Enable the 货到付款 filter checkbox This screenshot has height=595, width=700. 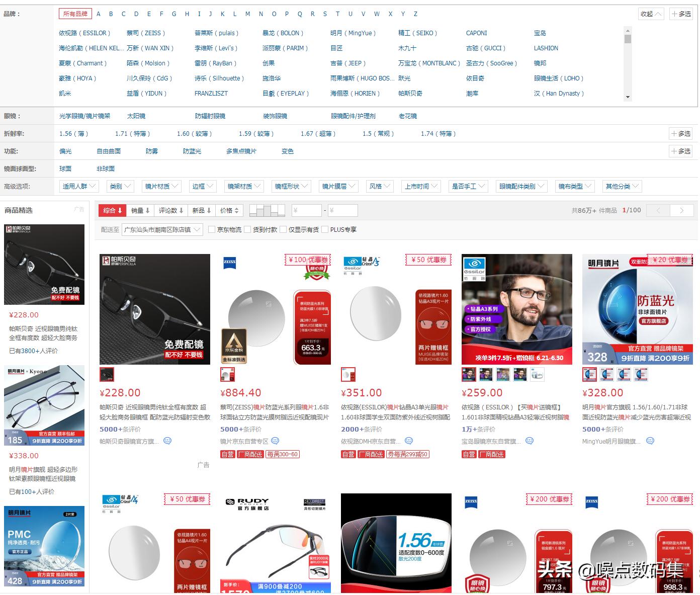(247, 230)
